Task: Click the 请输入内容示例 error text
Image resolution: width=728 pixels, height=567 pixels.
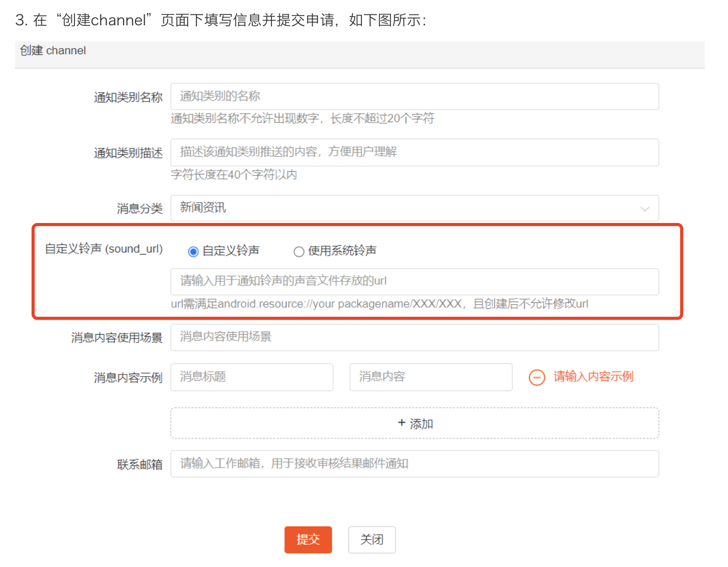Action: (x=593, y=377)
